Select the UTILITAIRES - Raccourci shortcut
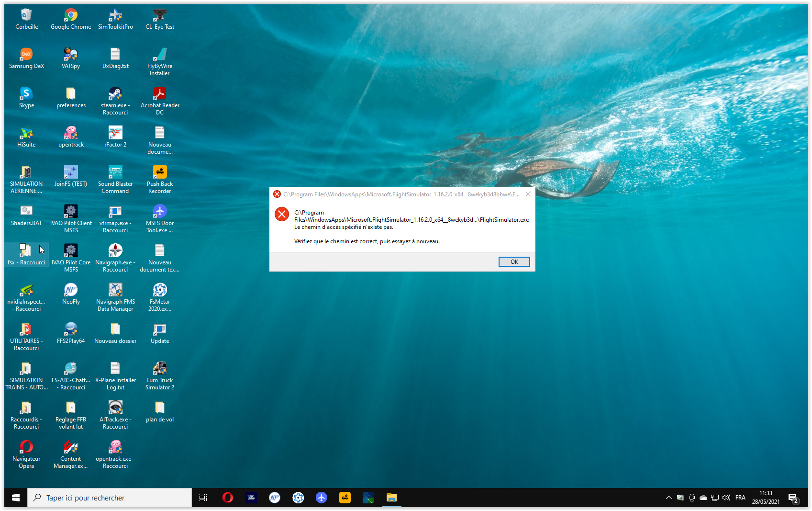The image size is (812, 511). point(26,337)
